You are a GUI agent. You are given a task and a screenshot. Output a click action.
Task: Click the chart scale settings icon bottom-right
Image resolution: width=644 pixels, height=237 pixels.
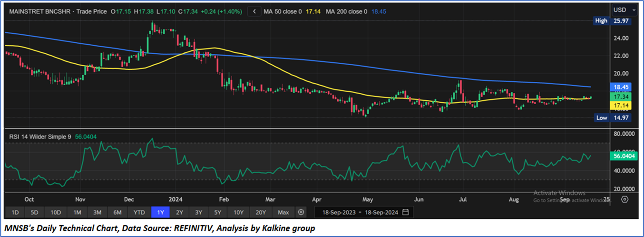[x=624, y=199]
